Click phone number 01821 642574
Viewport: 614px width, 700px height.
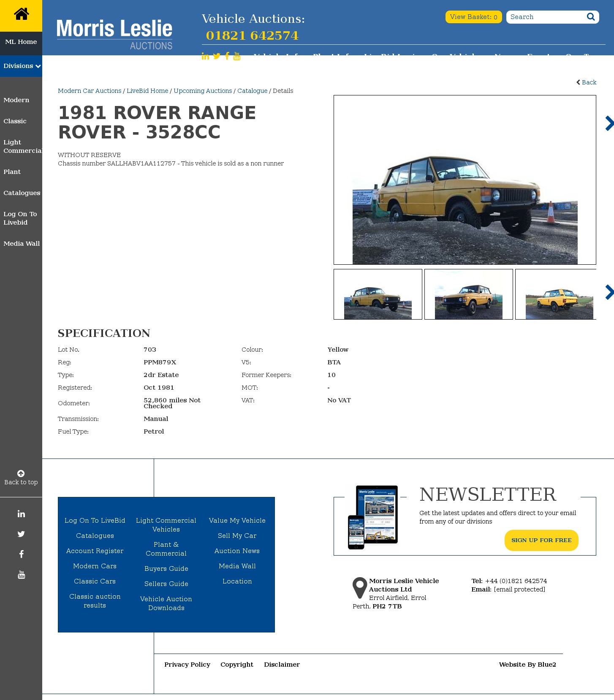tap(252, 35)
